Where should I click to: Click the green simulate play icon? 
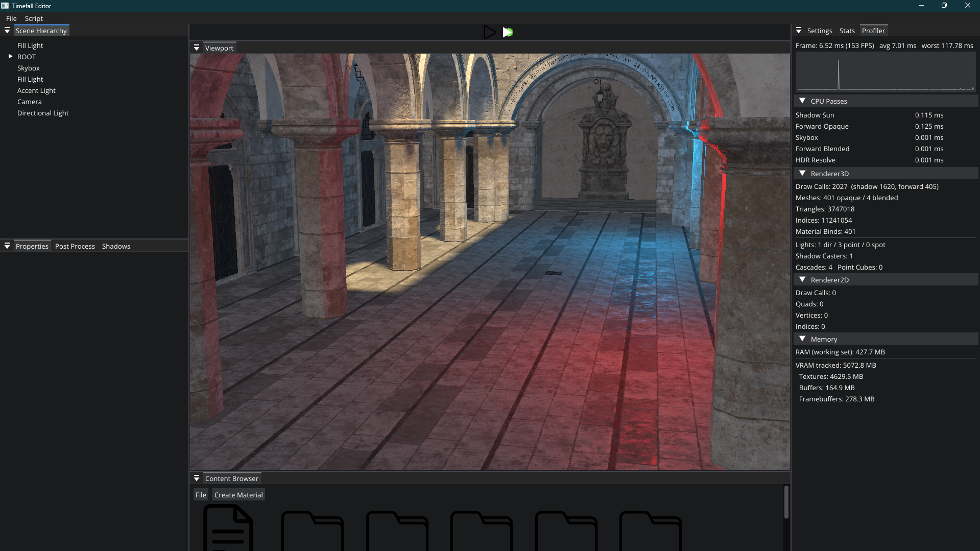click(508, 32)
